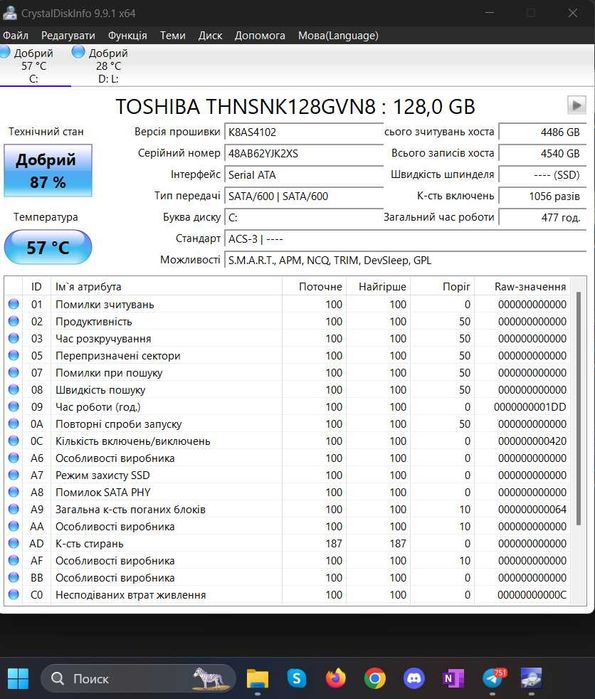Click CrystalDiskInfo icon in taskbar
The image size is (595, 699).
coord(532,678)
